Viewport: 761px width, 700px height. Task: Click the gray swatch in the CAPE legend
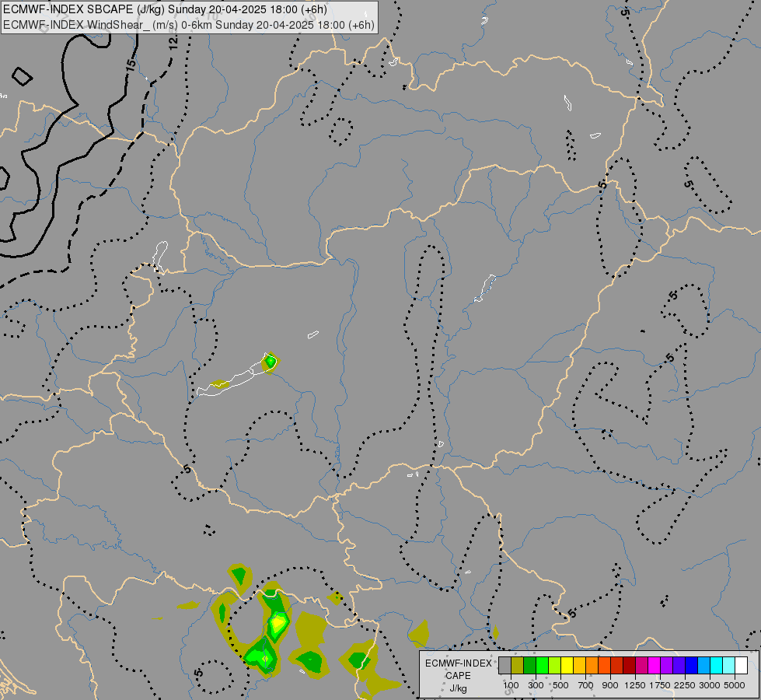point(504,665)
